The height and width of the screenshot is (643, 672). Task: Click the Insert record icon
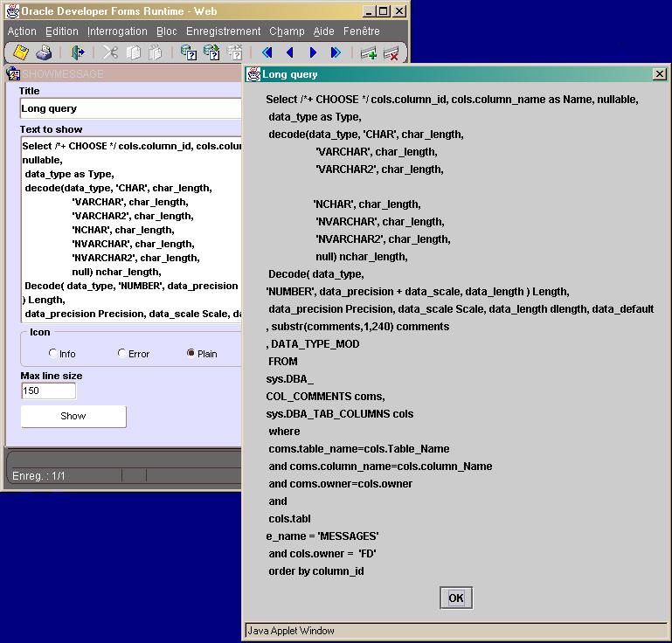pos(369,53)
